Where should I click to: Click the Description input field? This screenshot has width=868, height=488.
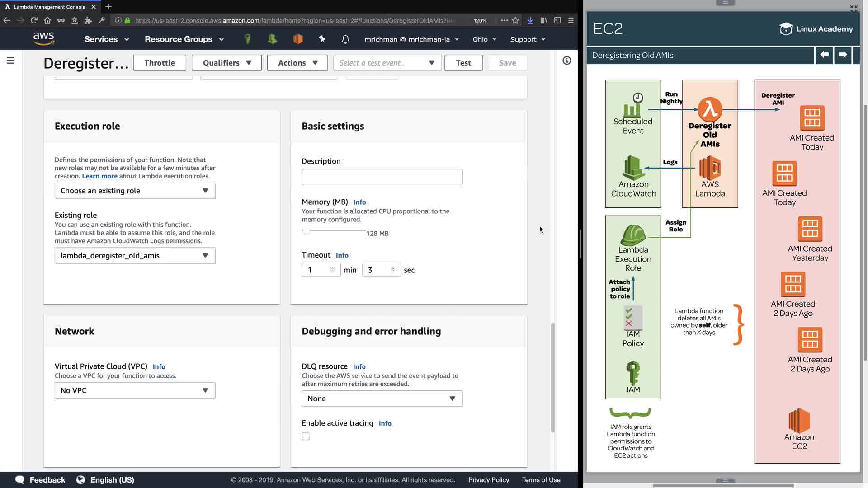(x=382, y=177)
